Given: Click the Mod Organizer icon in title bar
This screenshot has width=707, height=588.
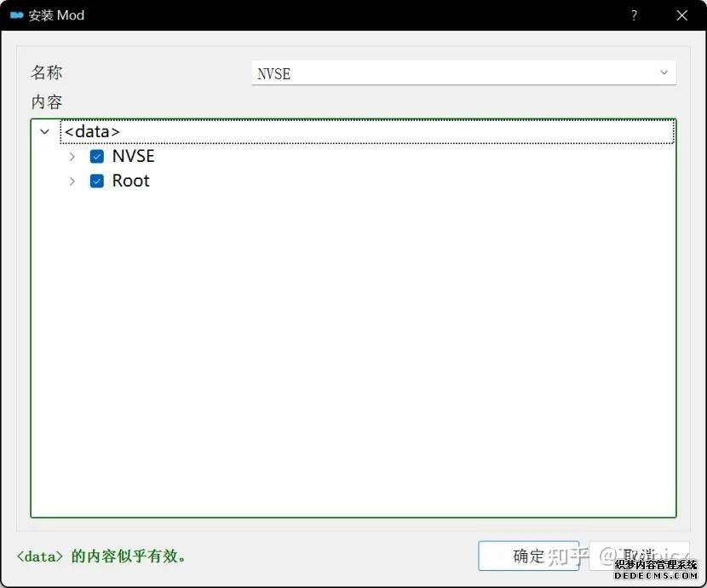Looking at the screenshot, I should (x=16, y=15).
